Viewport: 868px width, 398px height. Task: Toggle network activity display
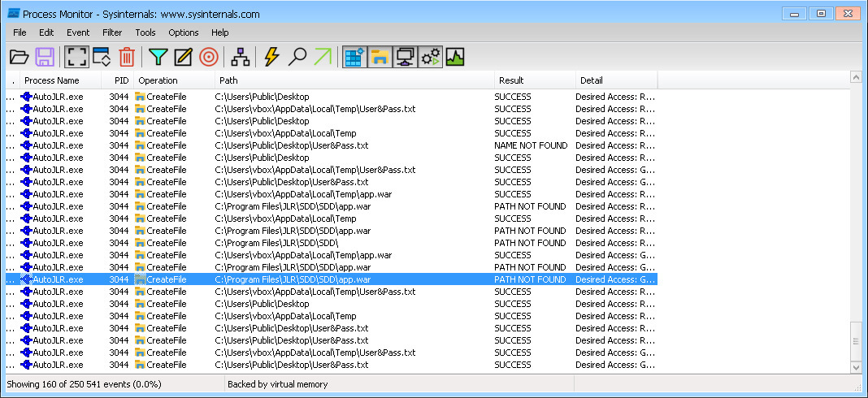(x=405, y=57)
